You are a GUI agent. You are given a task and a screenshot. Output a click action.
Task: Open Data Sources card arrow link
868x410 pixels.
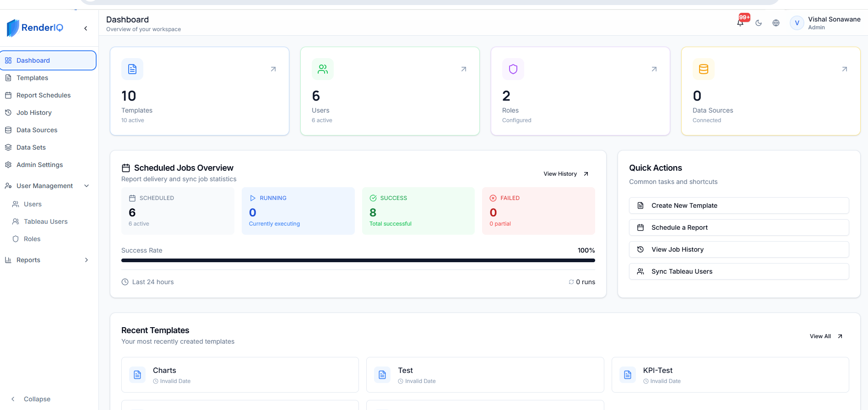click(845, 69)
